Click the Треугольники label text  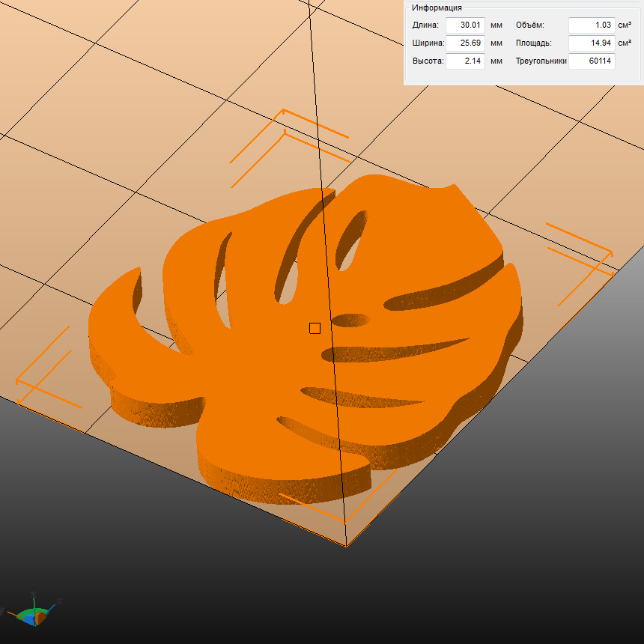point(541,61)
